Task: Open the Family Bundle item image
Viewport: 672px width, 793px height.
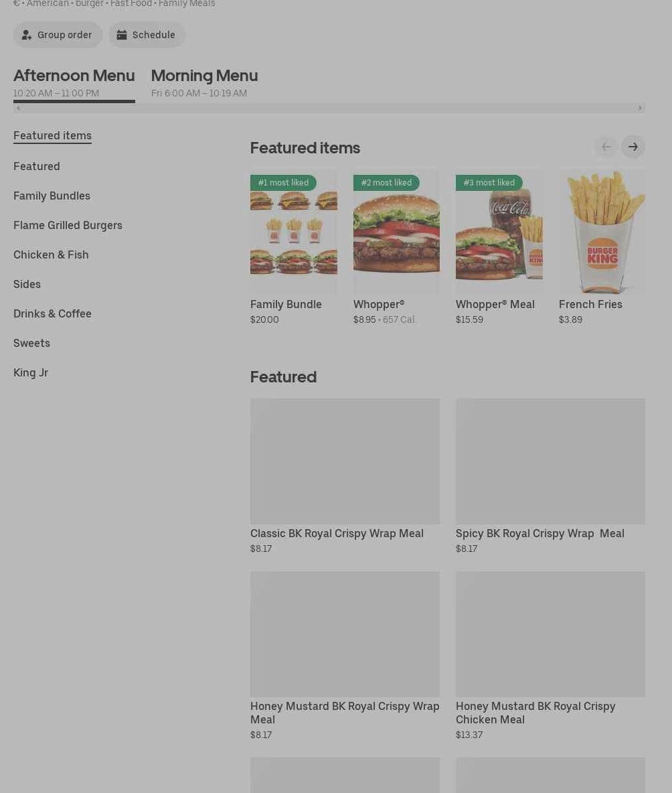Action: tap(294, 232)
